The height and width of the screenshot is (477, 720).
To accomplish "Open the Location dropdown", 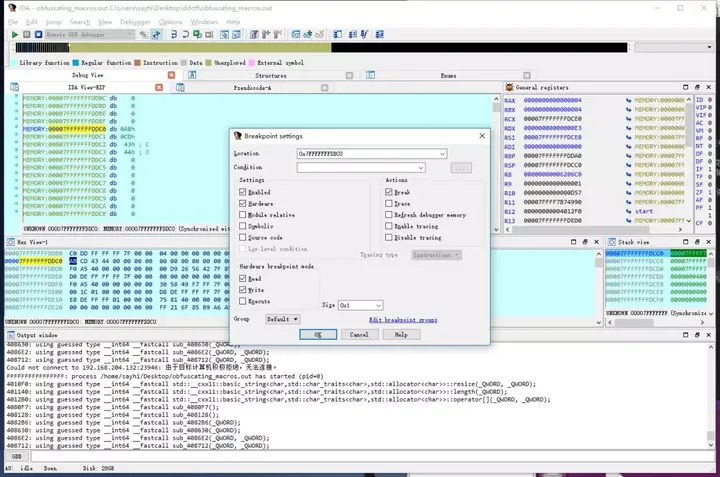I will pos(442,154).
